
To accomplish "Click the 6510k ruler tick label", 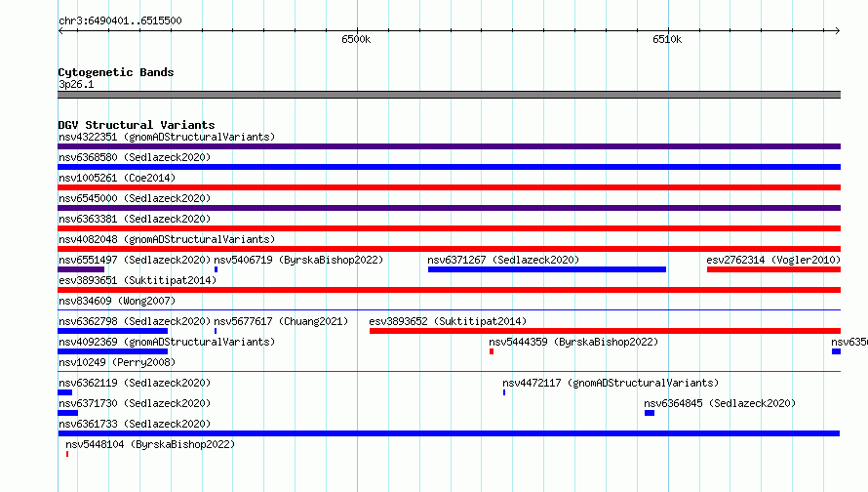I will [667, 39].
